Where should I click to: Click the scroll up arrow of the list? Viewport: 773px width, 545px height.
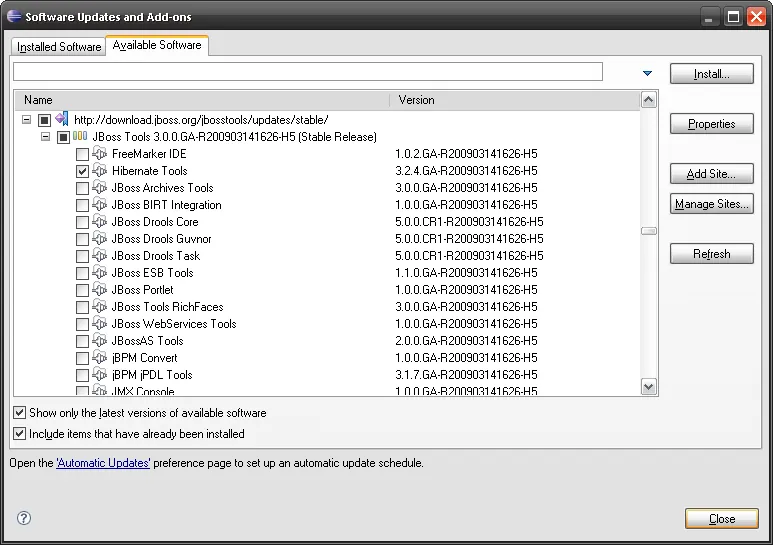pos(649,100)
